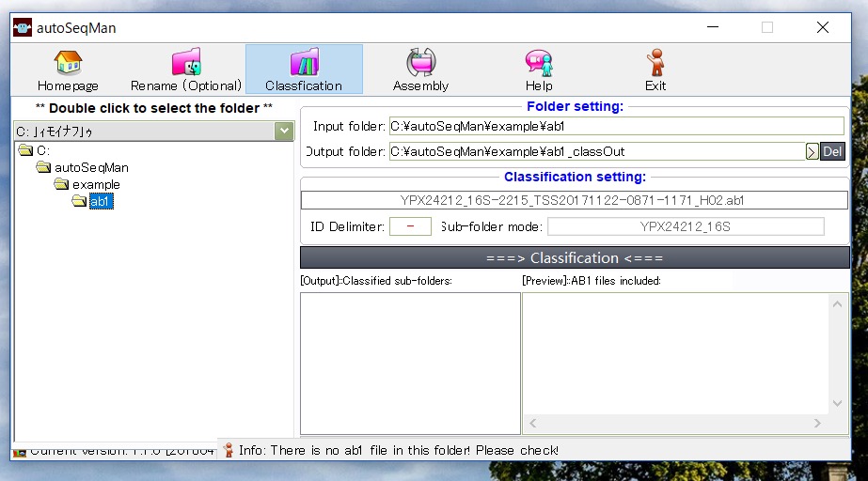This screenshot has height=481, width=868.
Task: Open the Help toolbar icon
Action: (539, 70)
